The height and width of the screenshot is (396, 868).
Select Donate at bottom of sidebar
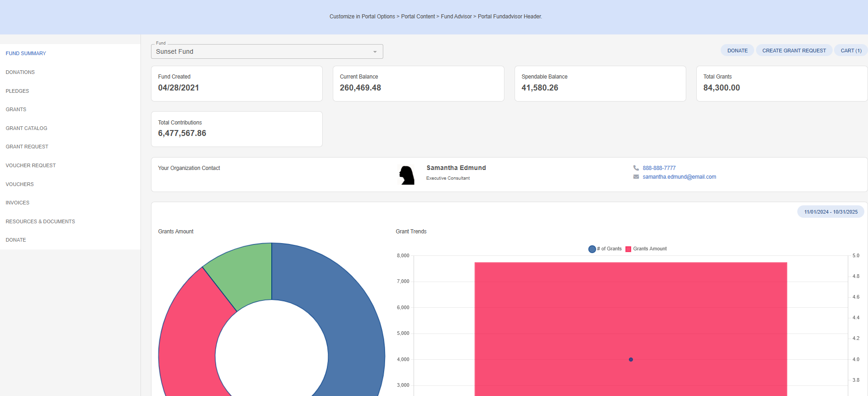pos(16,240)
